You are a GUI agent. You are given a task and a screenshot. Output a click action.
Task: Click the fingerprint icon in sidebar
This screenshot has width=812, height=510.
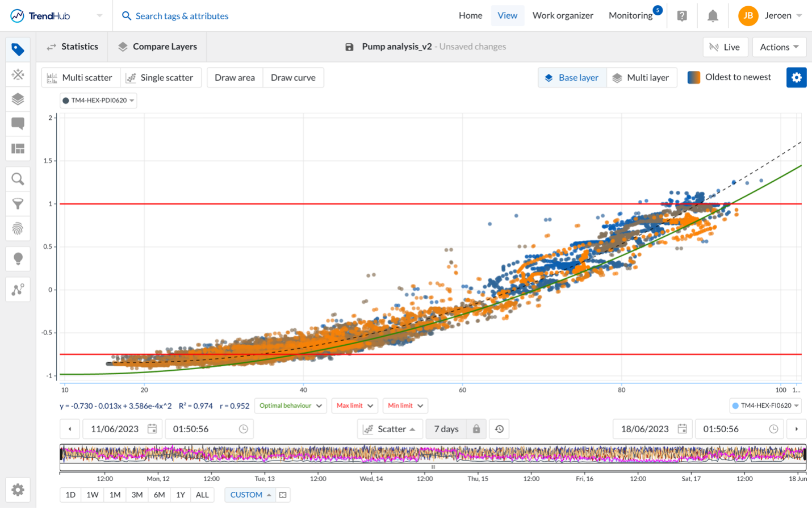coord(18,228)
